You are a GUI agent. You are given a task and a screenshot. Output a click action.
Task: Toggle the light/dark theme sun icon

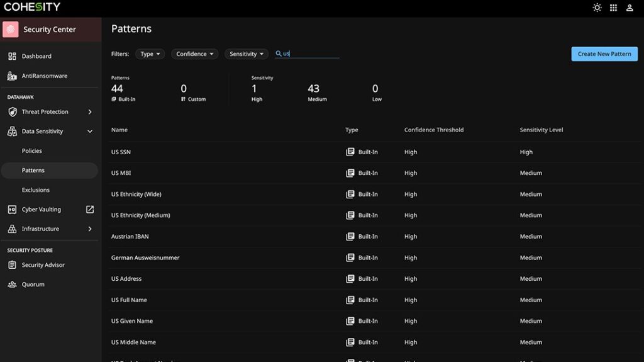click(597, 8)
